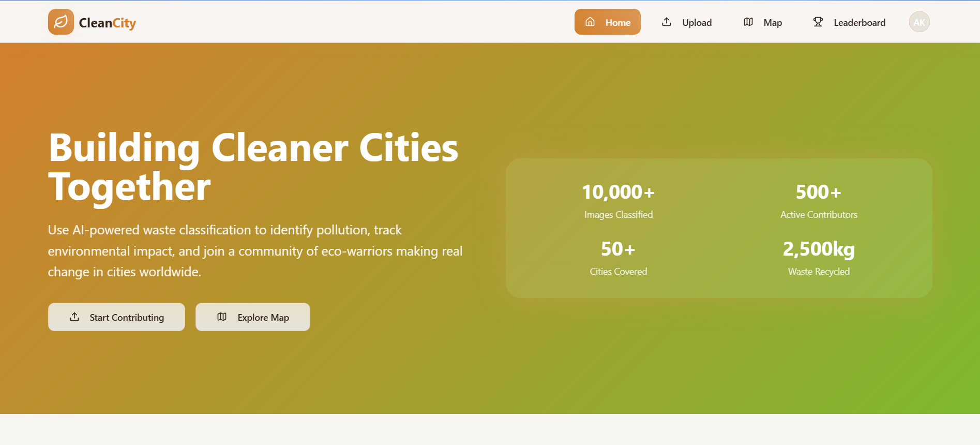Click the upload icon inside Start Contributing

tap(74, 317)
